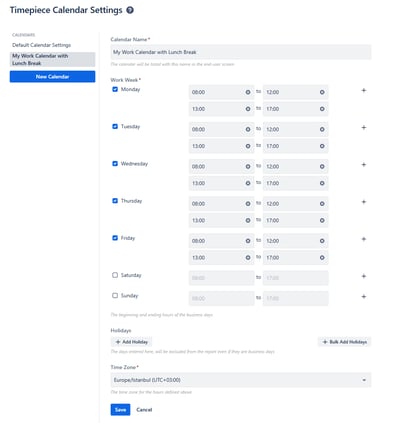Create a New Calendar
This screenshot has width=400, height=423.
[52, 77]
